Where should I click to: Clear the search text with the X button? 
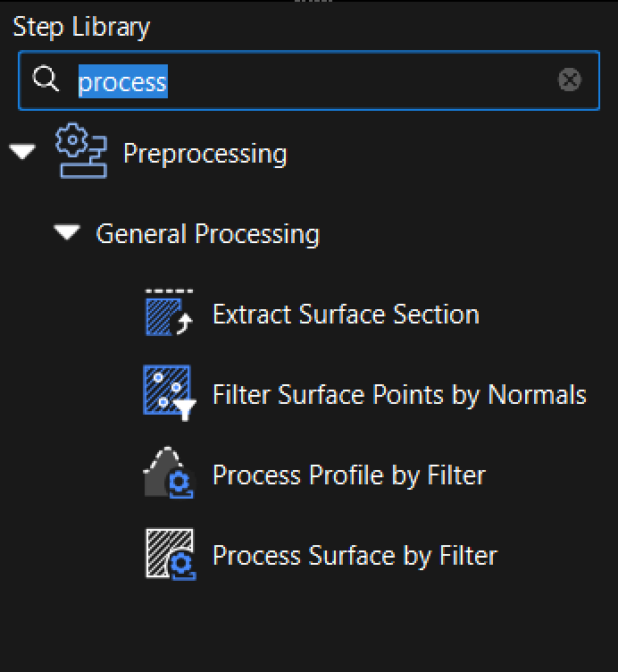(569, 80)
